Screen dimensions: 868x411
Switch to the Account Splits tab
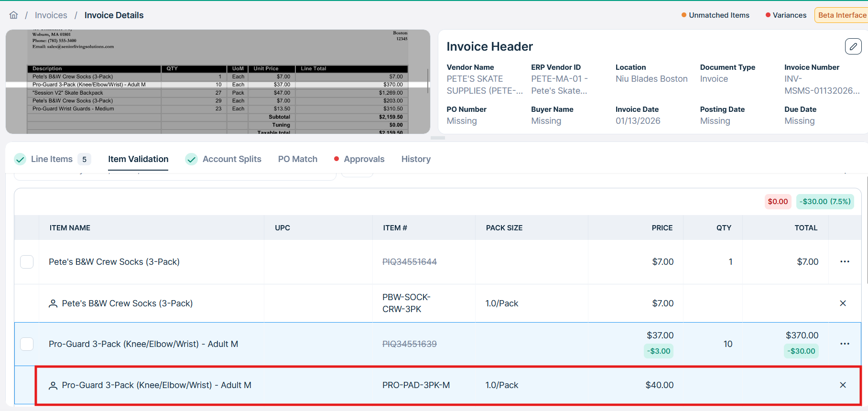[x=232, y=159]
